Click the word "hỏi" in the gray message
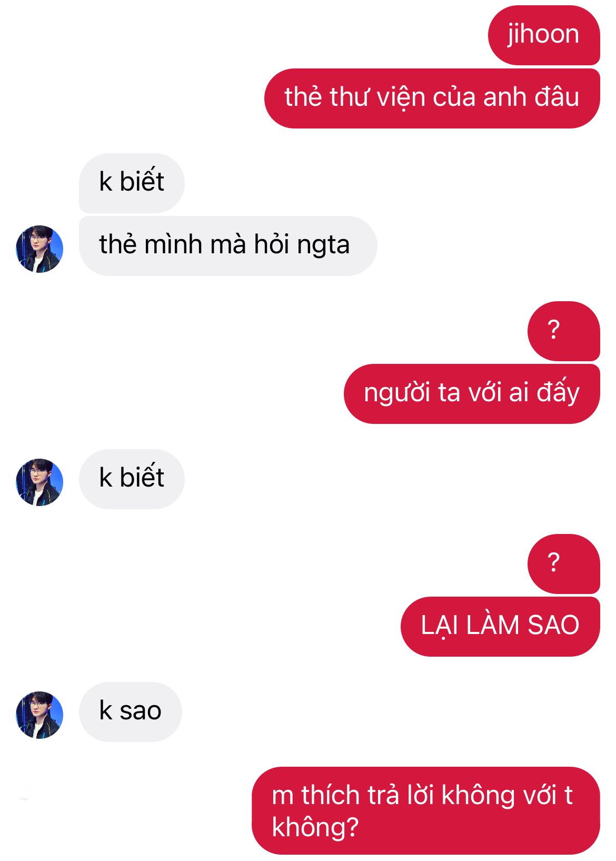Viewport: 616px width, 861px height. (272, 244)
